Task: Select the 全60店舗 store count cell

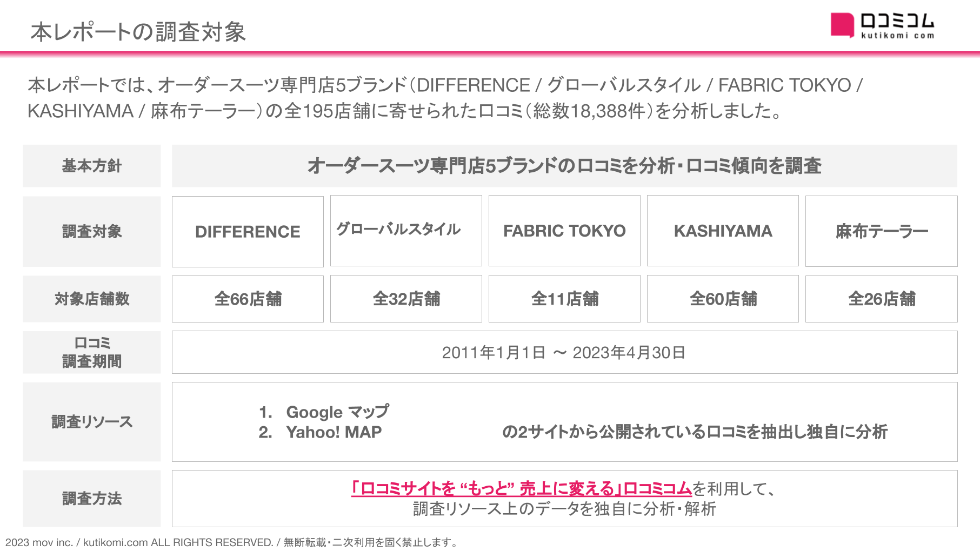Action: (x=723, y=299)
